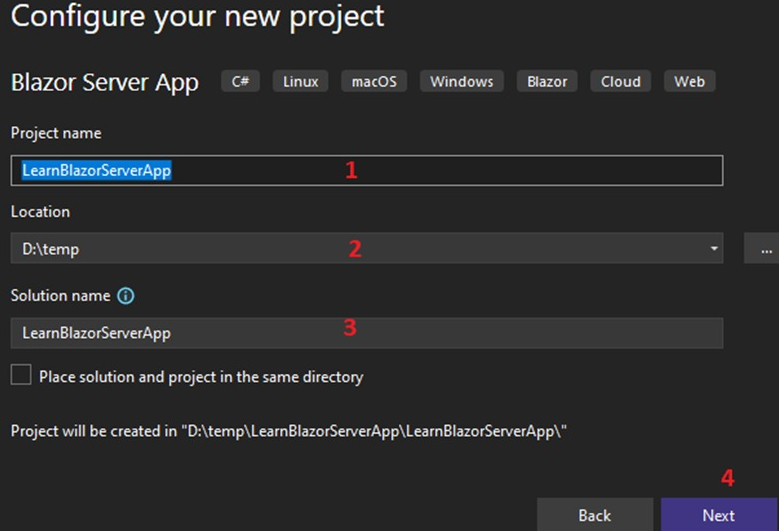
Task: Open the browse location ellipsis button
Action: click(x=764, y=249)
